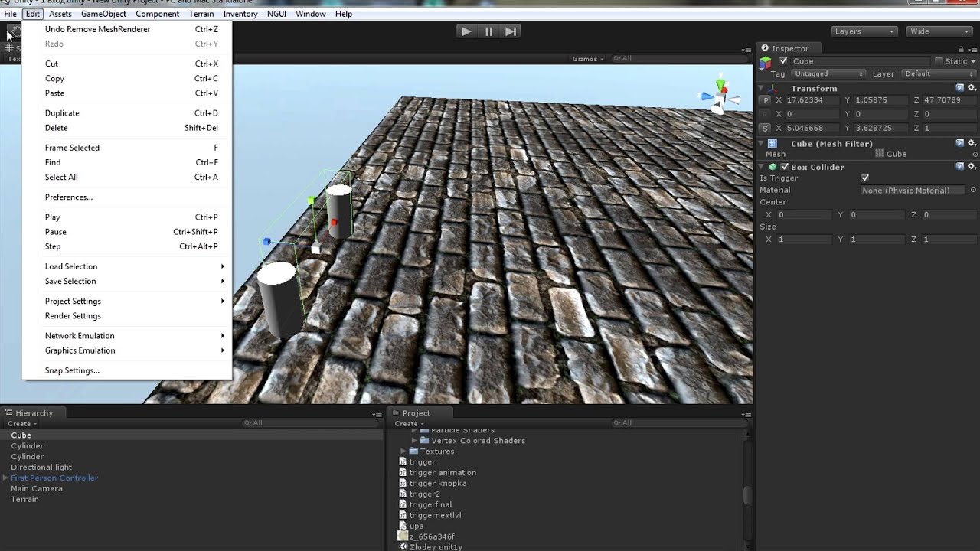Select Directional light in Hierarchy

point(41,467)
